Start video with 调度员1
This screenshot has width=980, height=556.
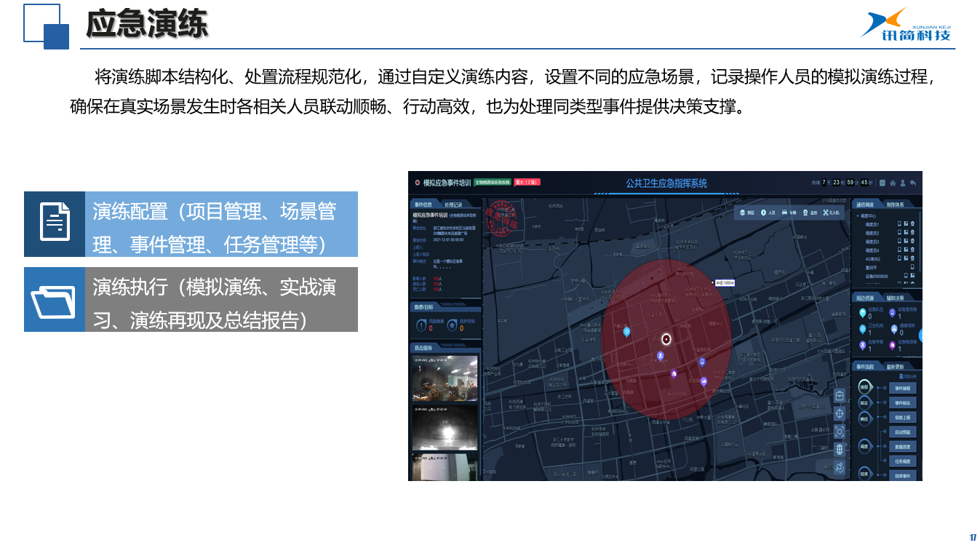coord(906,223)
